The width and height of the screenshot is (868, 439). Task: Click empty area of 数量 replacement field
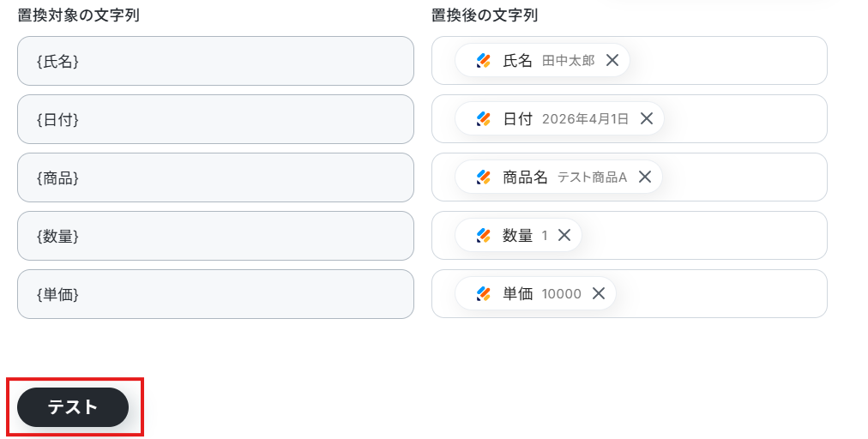coord(703,236)
